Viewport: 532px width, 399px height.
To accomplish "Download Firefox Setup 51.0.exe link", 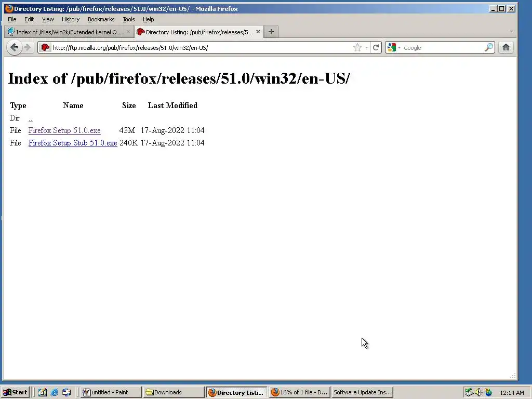I will point(64,130).
